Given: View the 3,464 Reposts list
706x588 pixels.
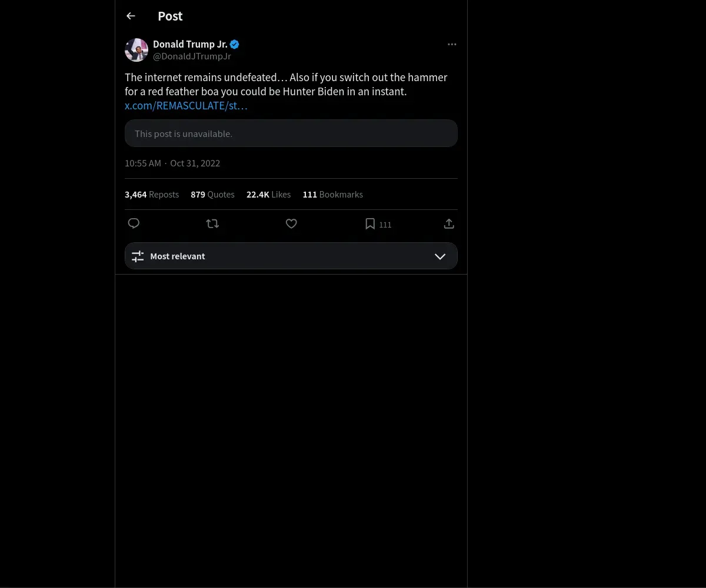Looking at the screenshot, I should (152, 195).
